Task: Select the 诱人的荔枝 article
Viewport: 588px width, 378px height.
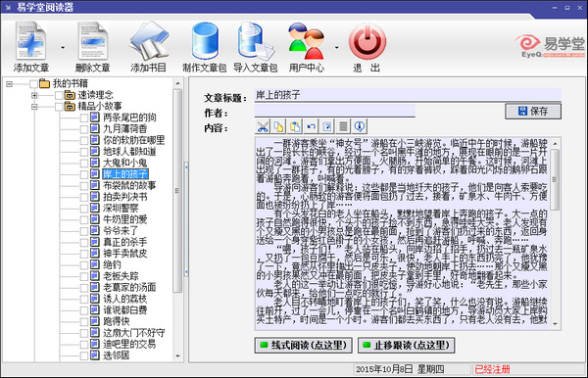Action: pos(125,299)
